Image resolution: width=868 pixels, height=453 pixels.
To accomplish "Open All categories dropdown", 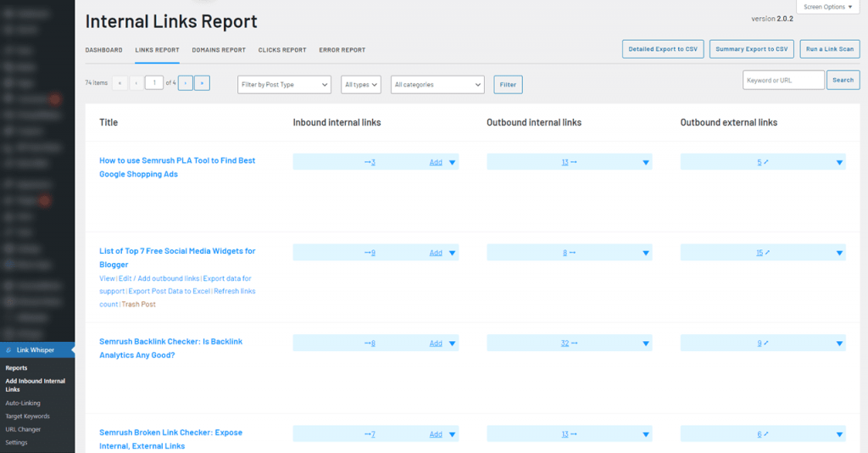I will click(437, 85).
